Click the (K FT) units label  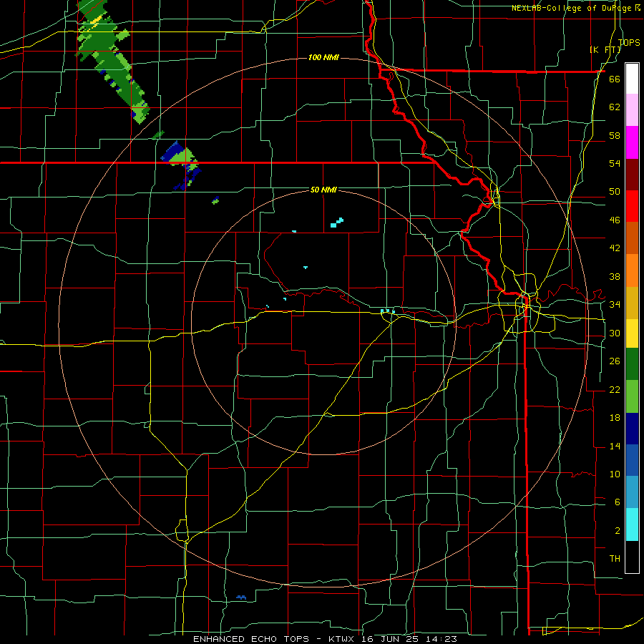pyautogui.click(x=605, y=49)
